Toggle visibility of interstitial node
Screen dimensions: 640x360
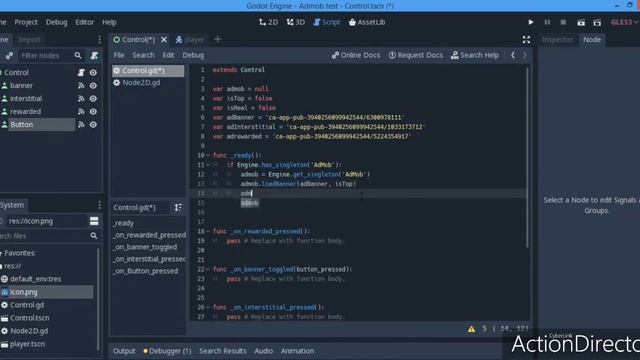click(x=93, y=98)
